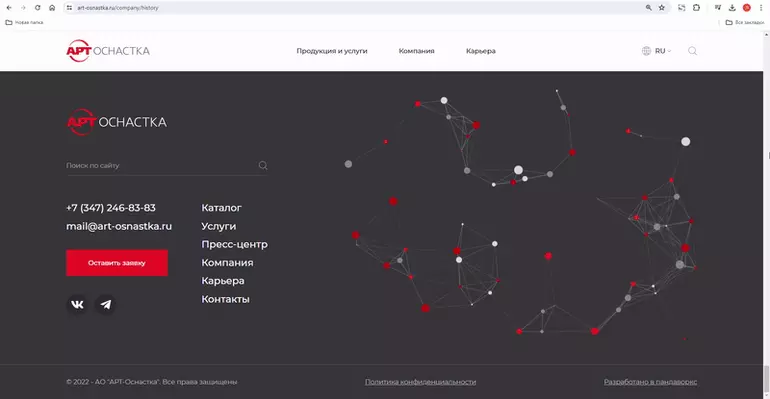The image size is (770, 399).
Task: Click the phone number +7 (347) 246-83-83
Action: (x=111, y=208)
